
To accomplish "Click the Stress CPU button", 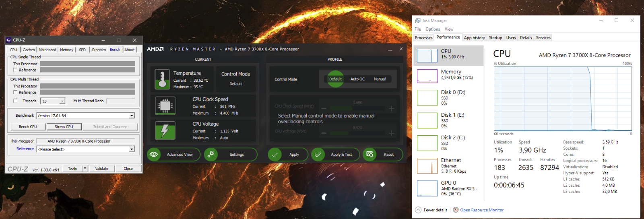I will [x=64, y=126].
